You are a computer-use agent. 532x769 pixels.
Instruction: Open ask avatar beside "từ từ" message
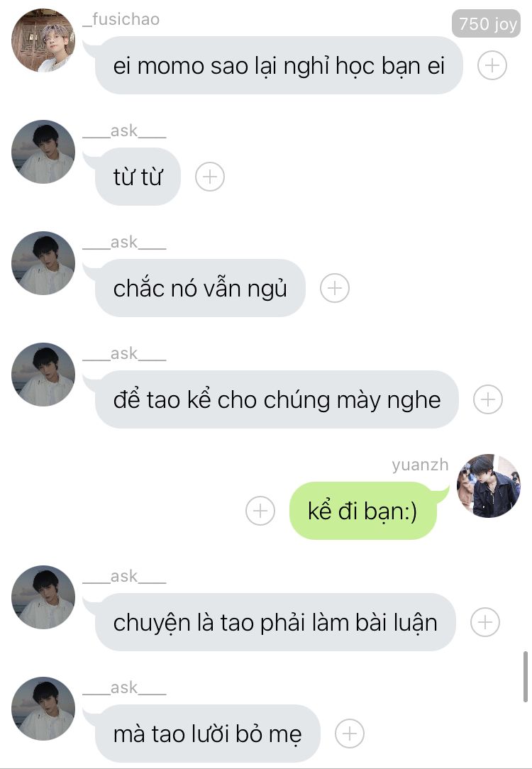[43, 152]
